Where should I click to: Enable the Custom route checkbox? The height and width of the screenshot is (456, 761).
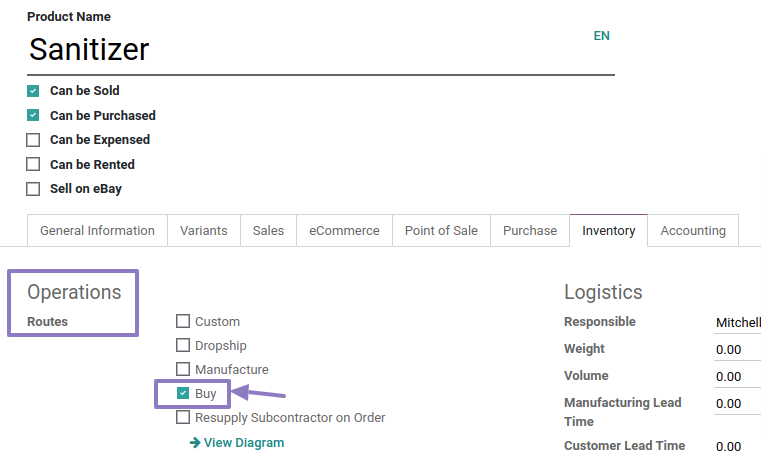pos(183,322)
